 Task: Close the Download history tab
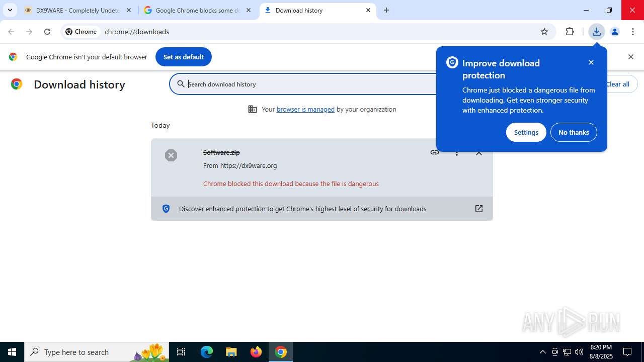click(x=368, y=10)
